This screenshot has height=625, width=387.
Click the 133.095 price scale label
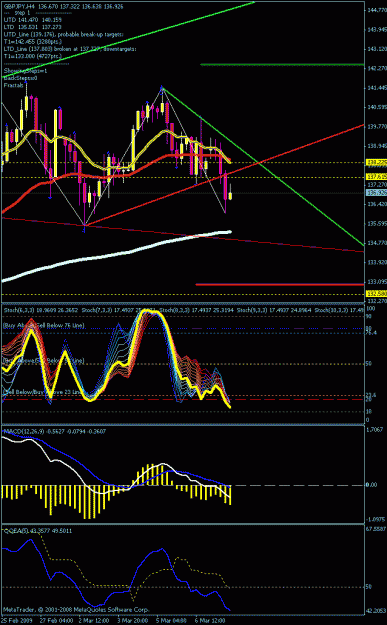point(376,281)
